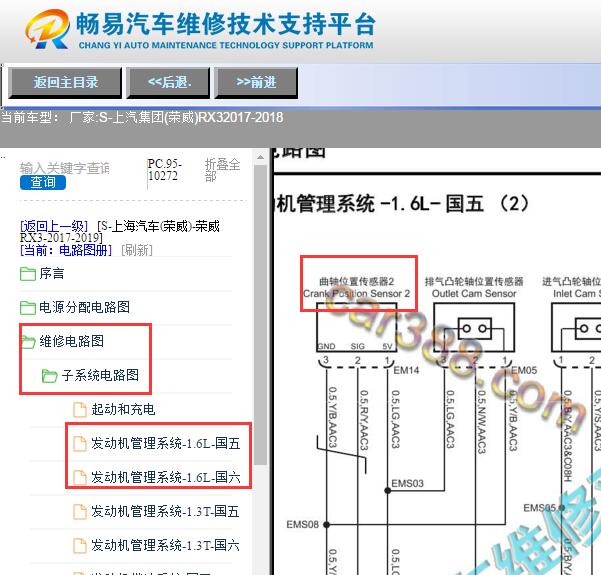Click the 0.5,R/Y,AAC3 wire label
The height and width of the screenshot is (575, 601).
point(364,420)
